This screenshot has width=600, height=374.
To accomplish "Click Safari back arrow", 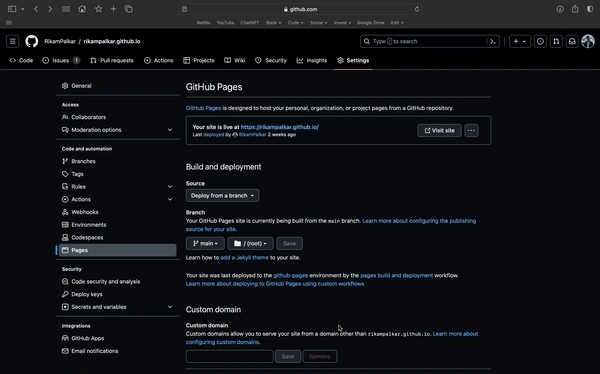I will point(36,9).
